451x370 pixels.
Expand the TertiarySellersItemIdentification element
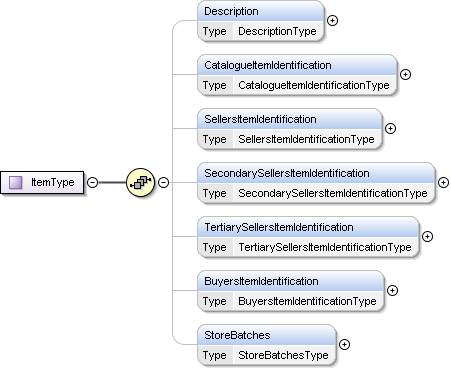427,237
